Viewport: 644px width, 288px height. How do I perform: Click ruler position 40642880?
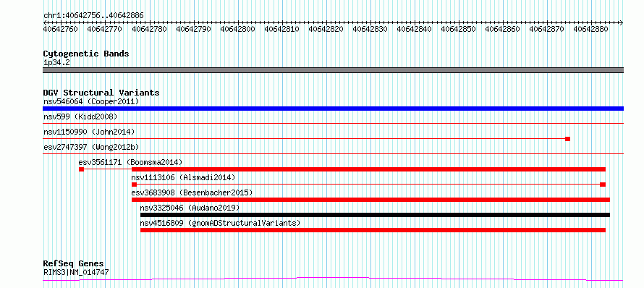(590, 29)
